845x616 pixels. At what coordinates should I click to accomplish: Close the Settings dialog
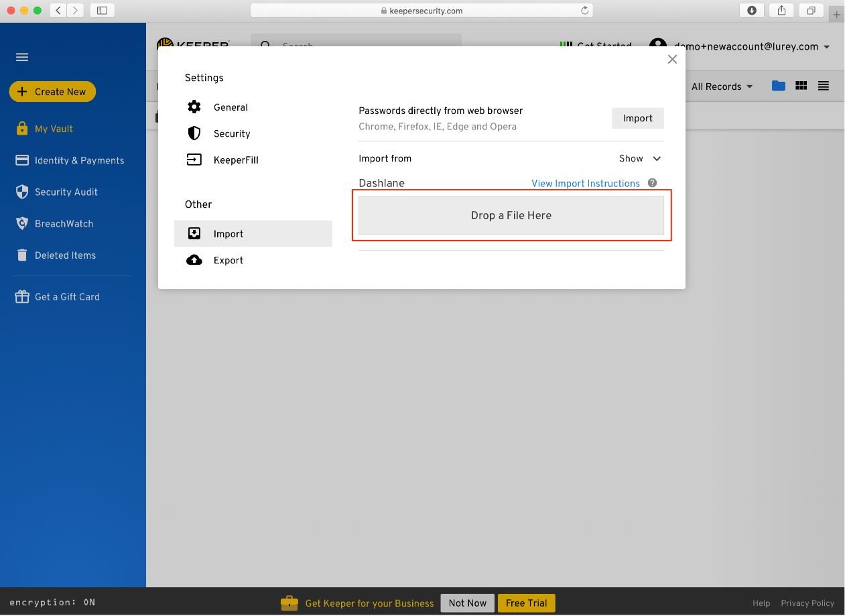(x=672, y=59)
